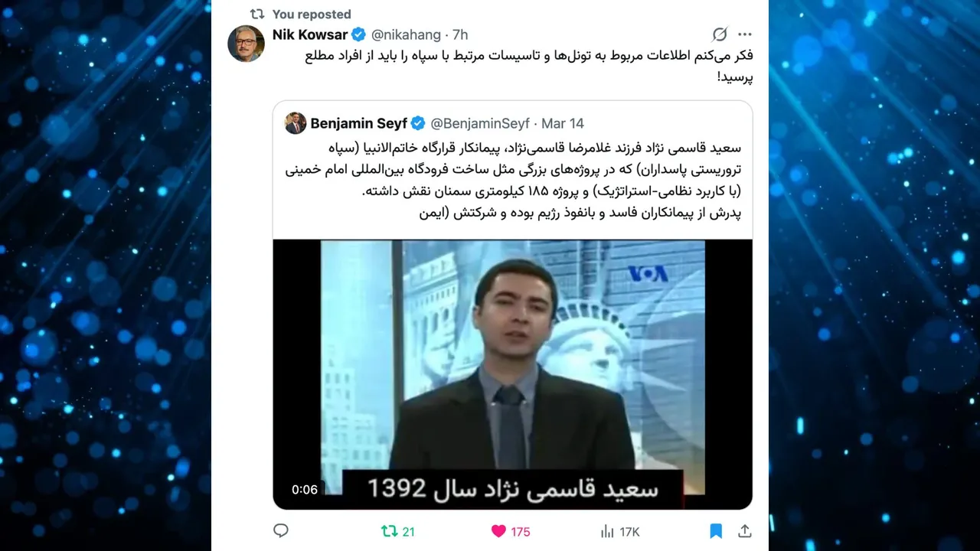980x551 pixels.
Task: Open the share post icon
Action: (744, 531)
